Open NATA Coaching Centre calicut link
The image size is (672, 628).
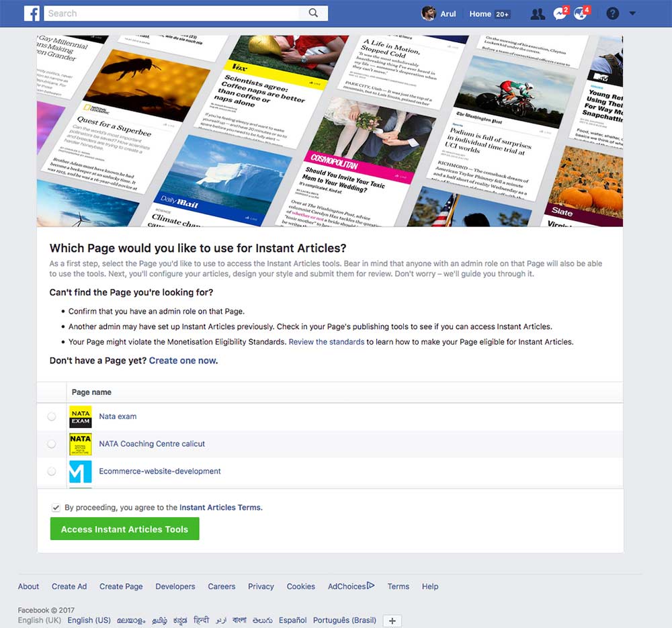pyautogui.click(x=152, y=444)
